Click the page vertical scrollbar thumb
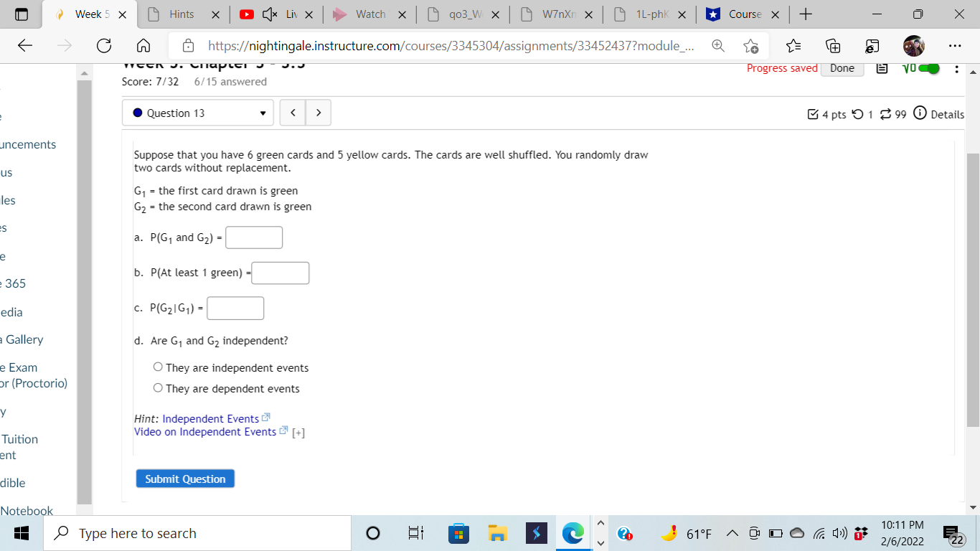This screenshot has width=980, height=551. pyautogui.click(x=973, y=290)
